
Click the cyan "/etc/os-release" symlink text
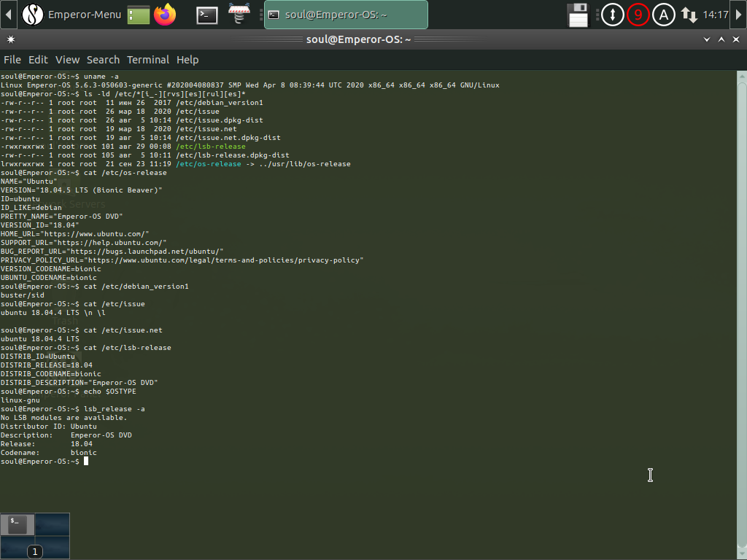pyautogui.click(x=209, y=164)
